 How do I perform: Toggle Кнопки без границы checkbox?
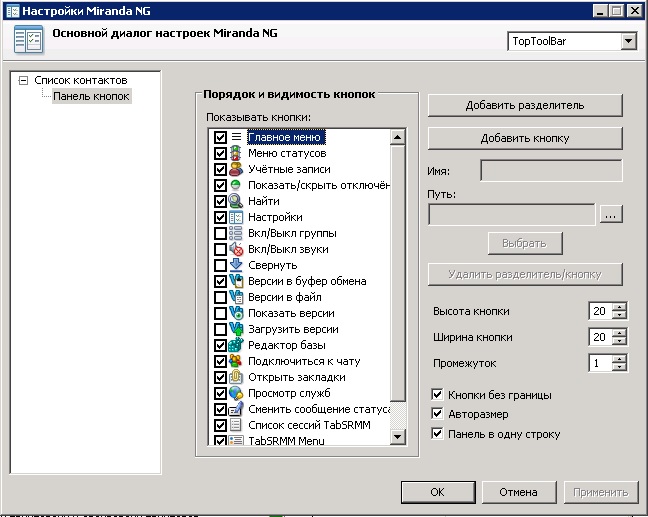[x=437, y=395]
